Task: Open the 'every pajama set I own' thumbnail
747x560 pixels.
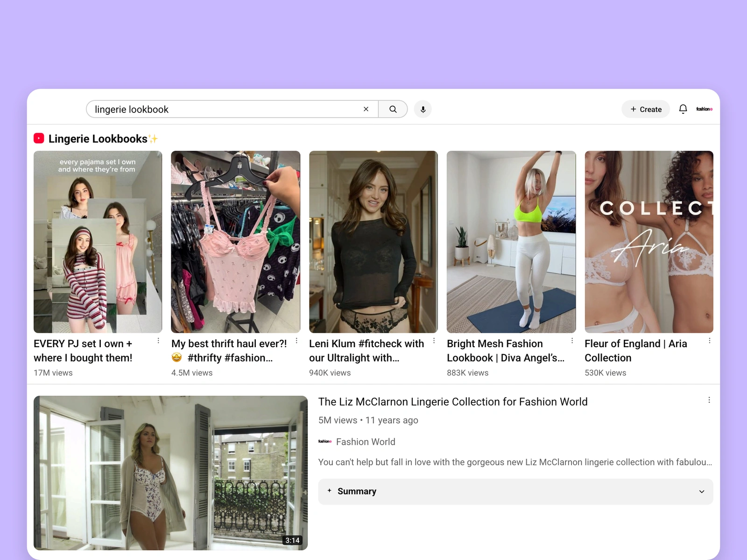Action: click(98, 242)
